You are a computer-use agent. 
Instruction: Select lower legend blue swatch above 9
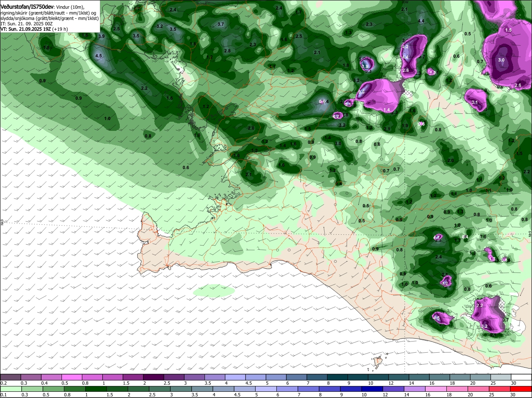coord(351,388)
